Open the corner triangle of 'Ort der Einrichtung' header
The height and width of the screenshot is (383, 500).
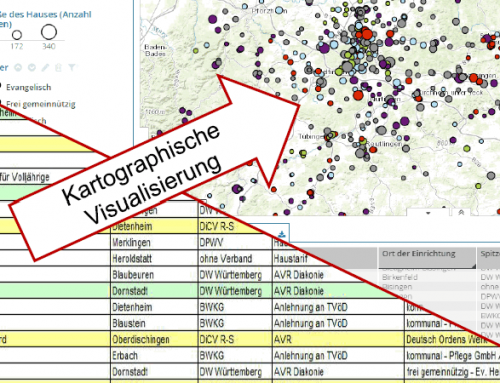[x=474, y=266]
